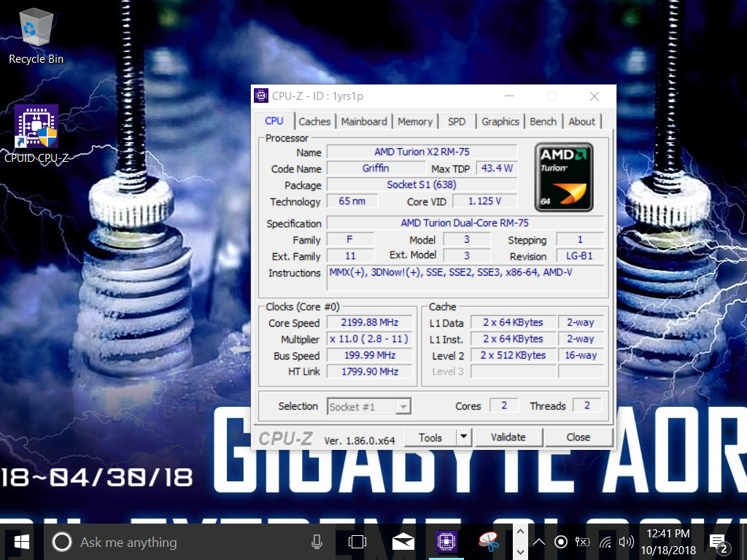Click the Level 2 16-way value
This screenshot has height=560, width=747.
(x=581, y=355)
